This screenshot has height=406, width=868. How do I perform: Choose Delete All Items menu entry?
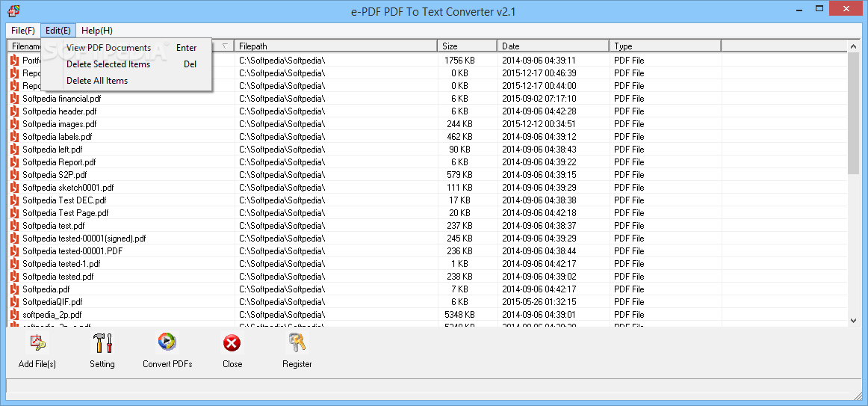point(126,81)
